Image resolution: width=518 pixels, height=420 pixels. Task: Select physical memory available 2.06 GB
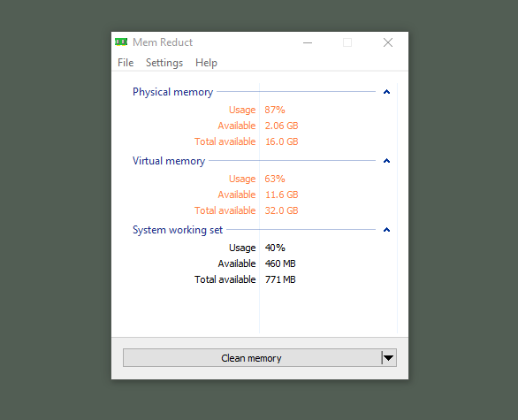tap(281, 126)
